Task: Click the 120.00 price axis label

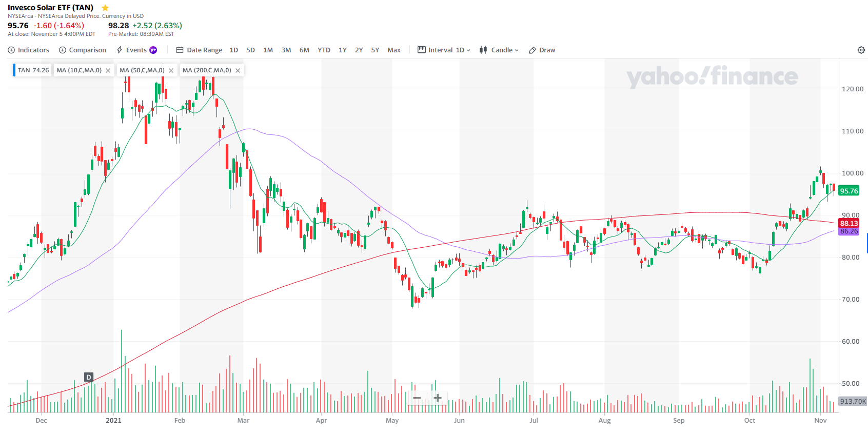Action: pyautogui.click(x=853, y=89)
